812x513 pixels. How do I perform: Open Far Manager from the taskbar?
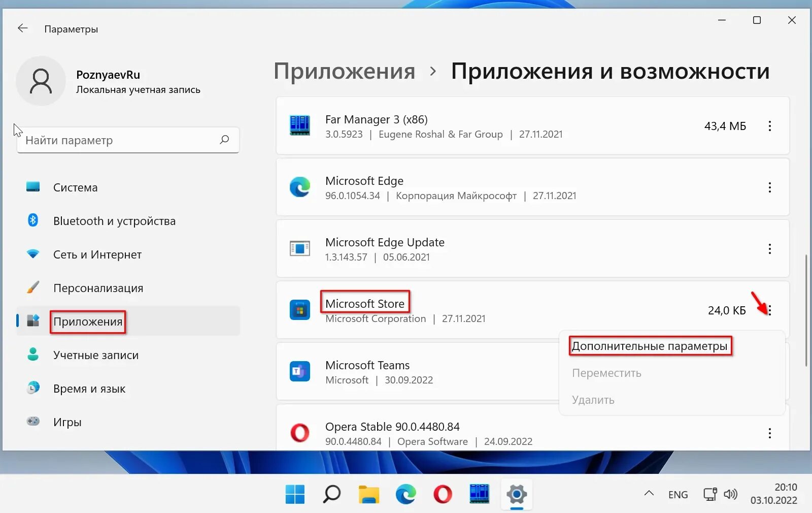pos(480,494)
